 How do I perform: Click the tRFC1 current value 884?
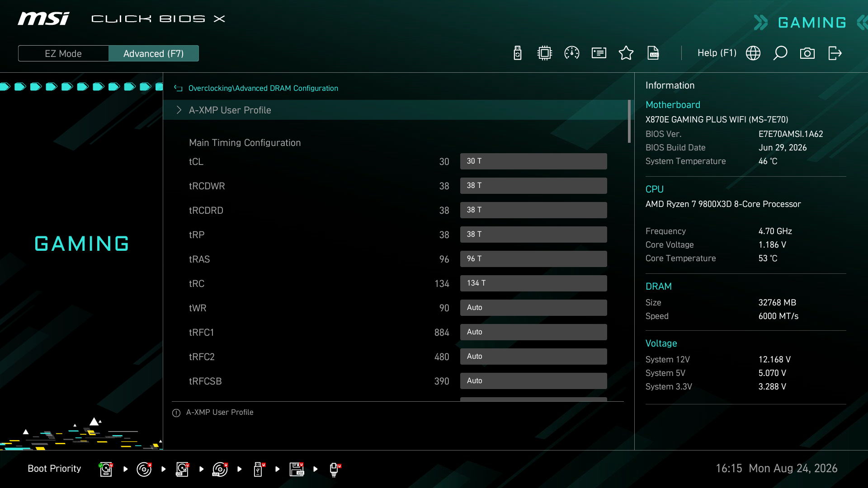click(442, 333)
